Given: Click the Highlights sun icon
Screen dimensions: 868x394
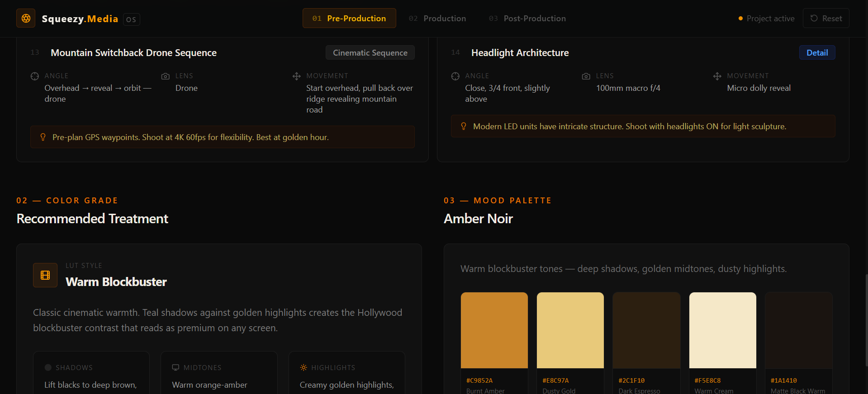Looking at the screenshot, I should click(304, 367).
